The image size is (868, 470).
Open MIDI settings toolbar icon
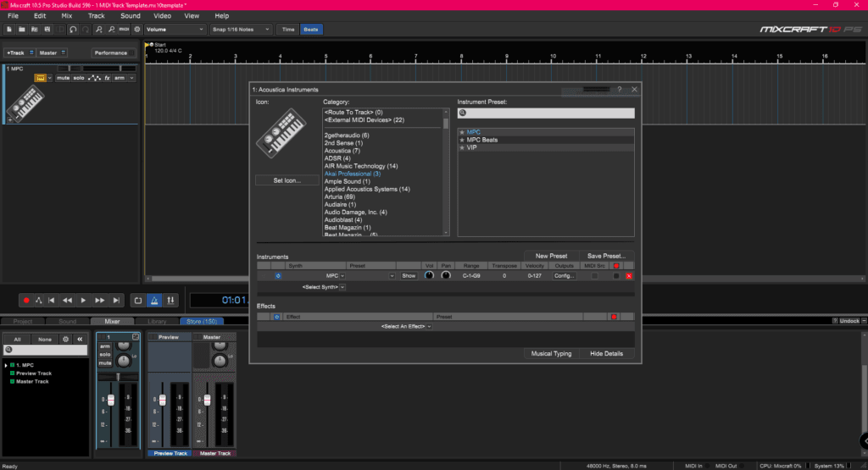click(124, 30)
